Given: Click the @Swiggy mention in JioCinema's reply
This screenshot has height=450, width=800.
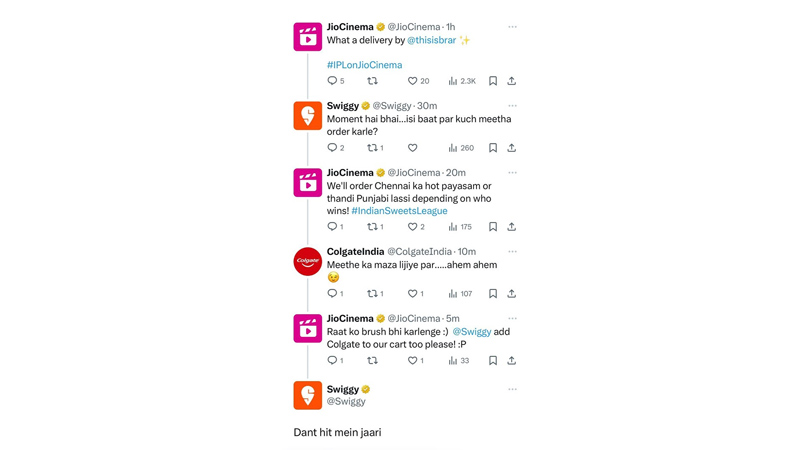Looking at the screenshot, I should click(x=471, y=332).
